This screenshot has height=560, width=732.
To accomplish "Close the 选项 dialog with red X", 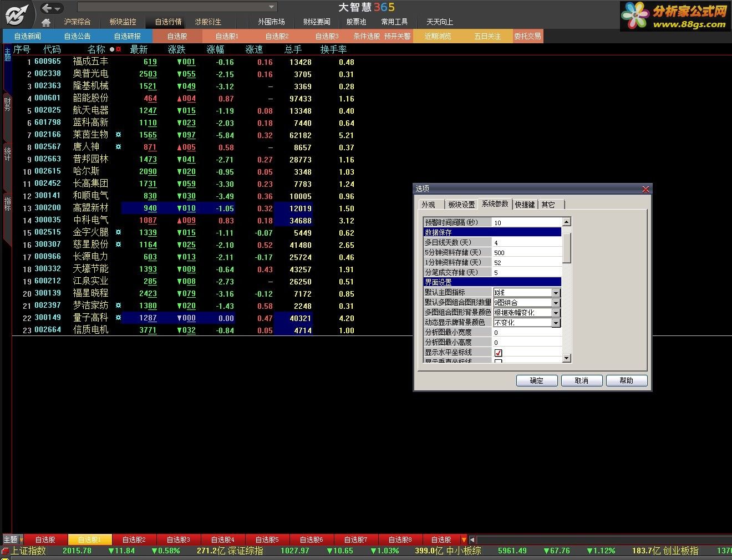I will pos(645,189).
